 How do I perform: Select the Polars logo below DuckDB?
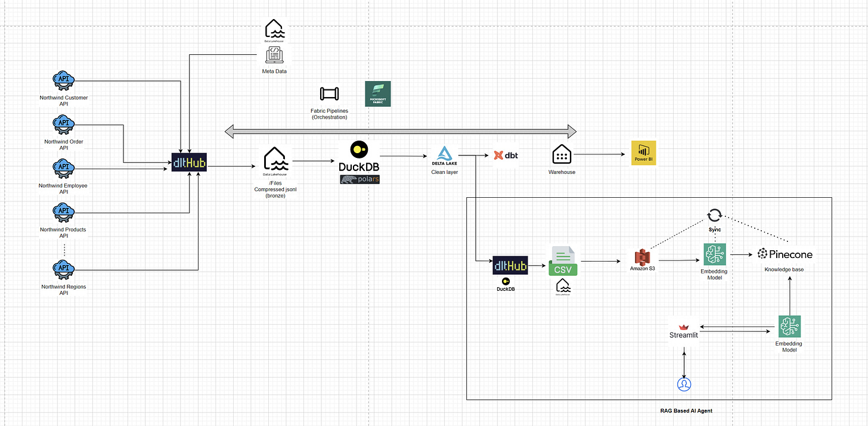pos(359,179)
